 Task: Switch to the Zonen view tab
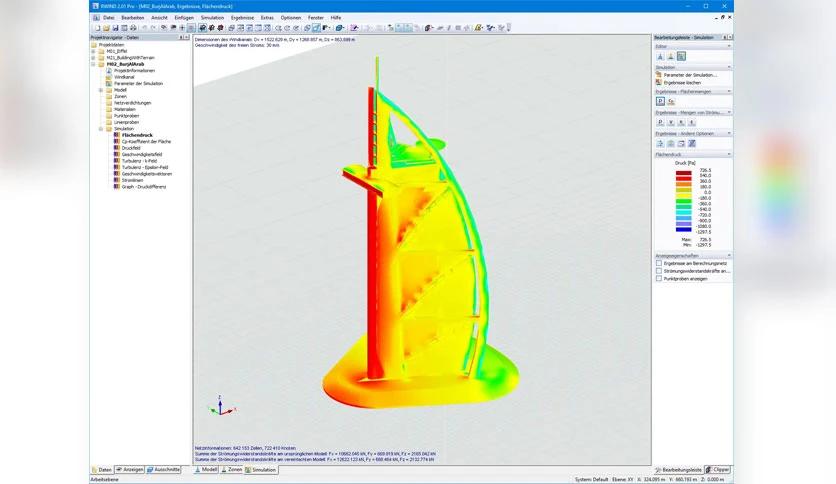[232, 470]
